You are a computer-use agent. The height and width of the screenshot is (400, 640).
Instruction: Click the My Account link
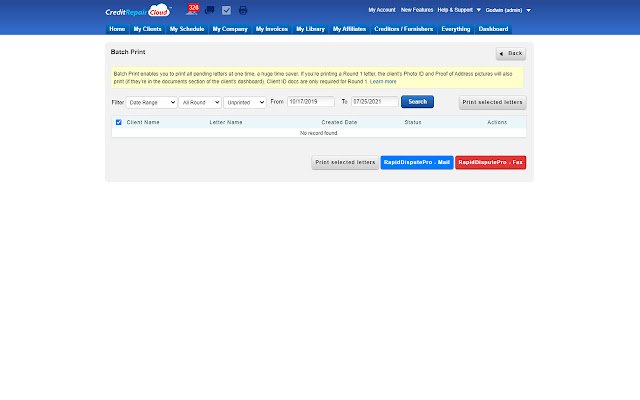[x=382, y=10]
